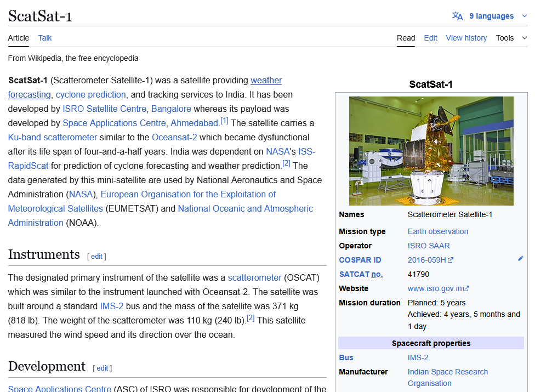This screenshot has height=392, width=535.
Task: Select the Read tab
Action: click(x=406, y=38)
